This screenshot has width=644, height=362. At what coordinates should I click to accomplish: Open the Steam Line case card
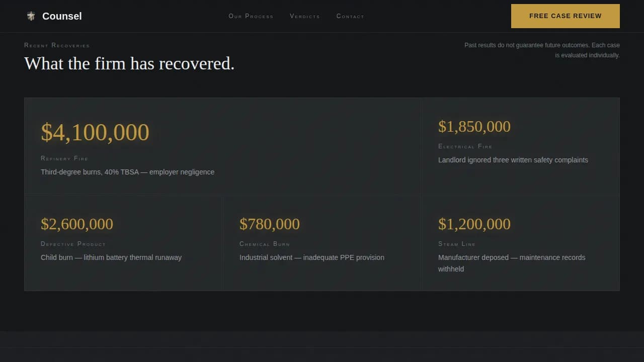coord(520,243)
